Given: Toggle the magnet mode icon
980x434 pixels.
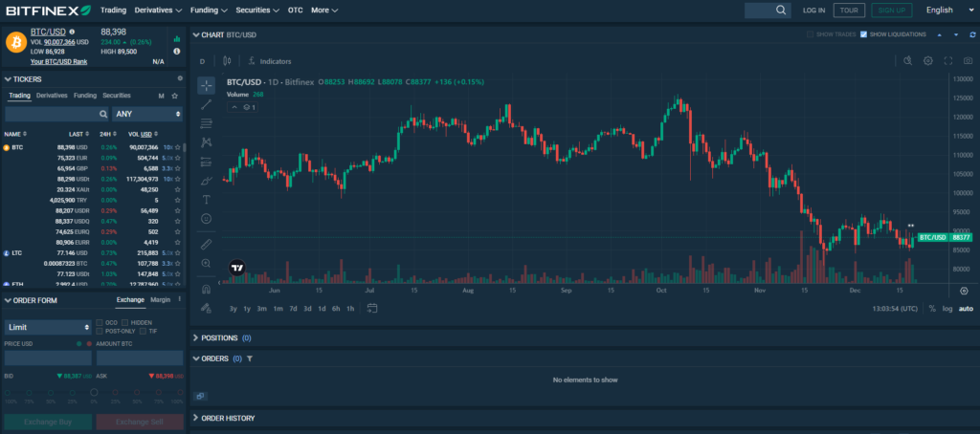Looking at the screenshot, I should [207, 289].
